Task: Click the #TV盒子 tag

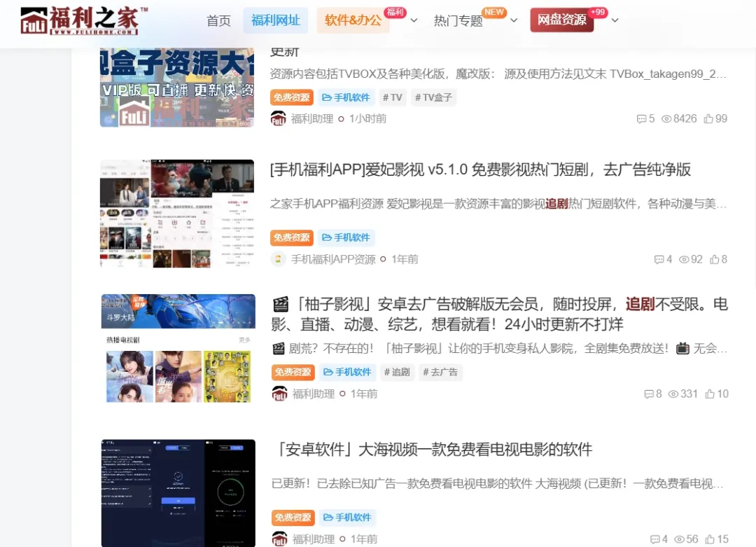Action: pos(433,97)
